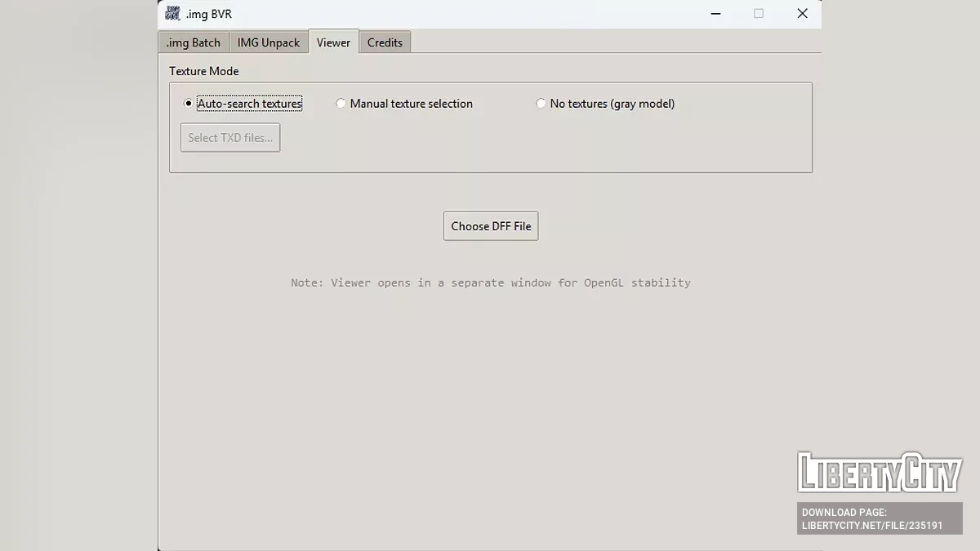Close the .img BVR window
The image size is (980, 551).
coord(802,14)
